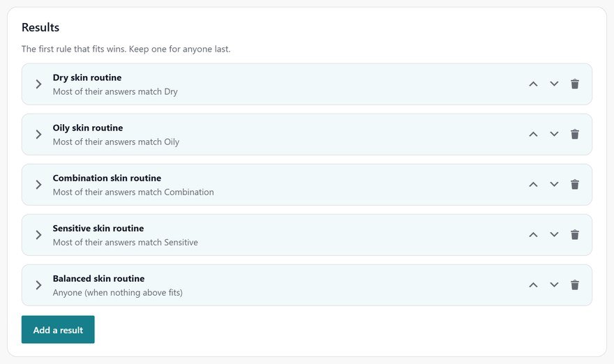Click 'Most of their answers match Dry'
This screenshot has width=614, height=364.
115,91
